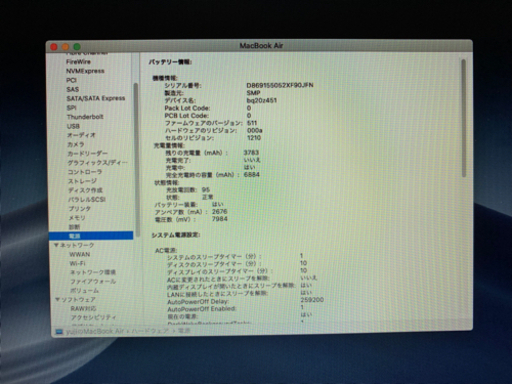The width and height of the screenshot is (512, 384).
Task: Open the Thunderbolt entry
Action: tap(85, 117)
